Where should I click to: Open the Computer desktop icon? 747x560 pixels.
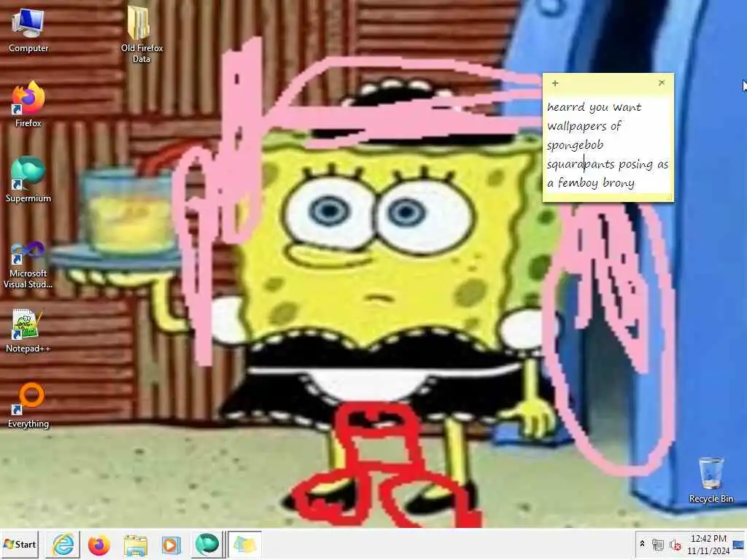click(28, 30)
